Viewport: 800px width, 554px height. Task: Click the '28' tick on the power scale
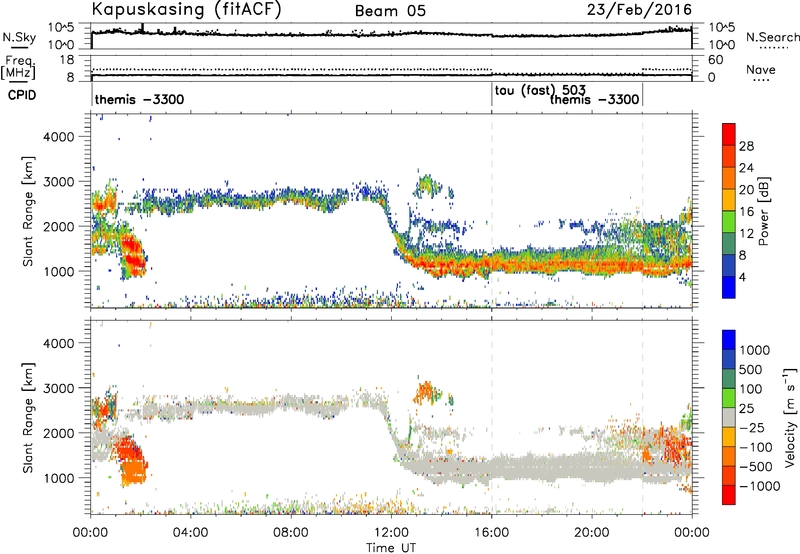[x=746, y=146]
